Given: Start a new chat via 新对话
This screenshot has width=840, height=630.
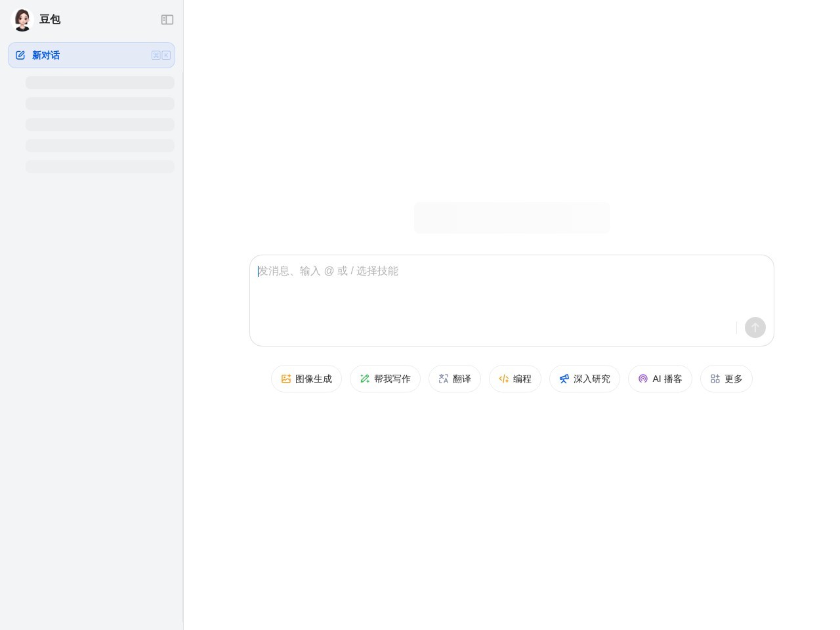Looking at the screenshot, I should [x=46, y=55].
